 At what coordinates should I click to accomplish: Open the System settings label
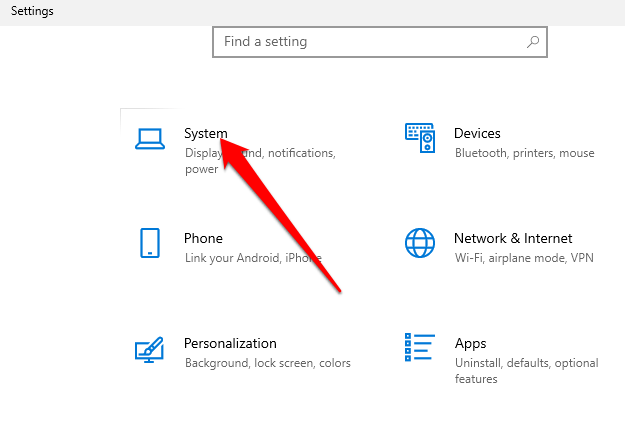pos(205,133)
